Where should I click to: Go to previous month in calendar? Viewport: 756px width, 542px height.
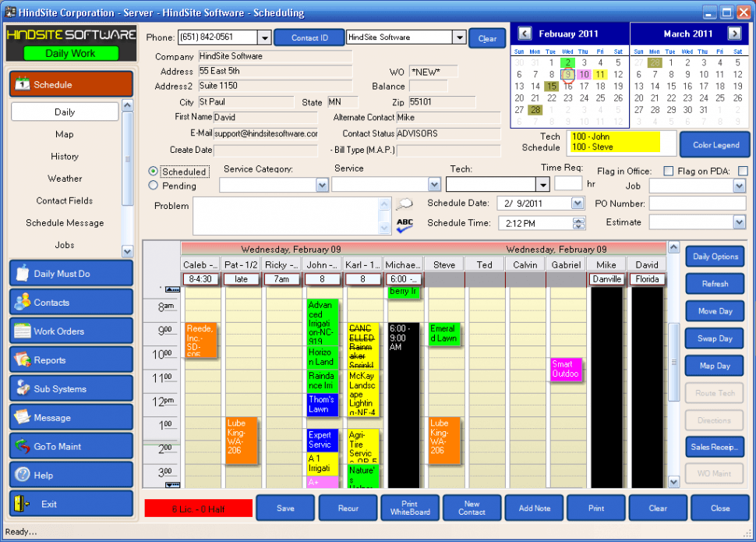(525, 34)
